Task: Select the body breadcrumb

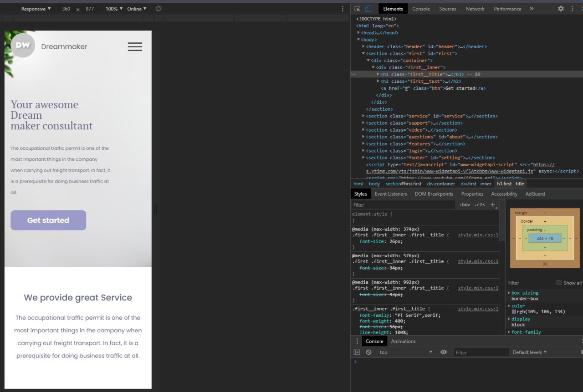Action: click(x=374, y=183)
